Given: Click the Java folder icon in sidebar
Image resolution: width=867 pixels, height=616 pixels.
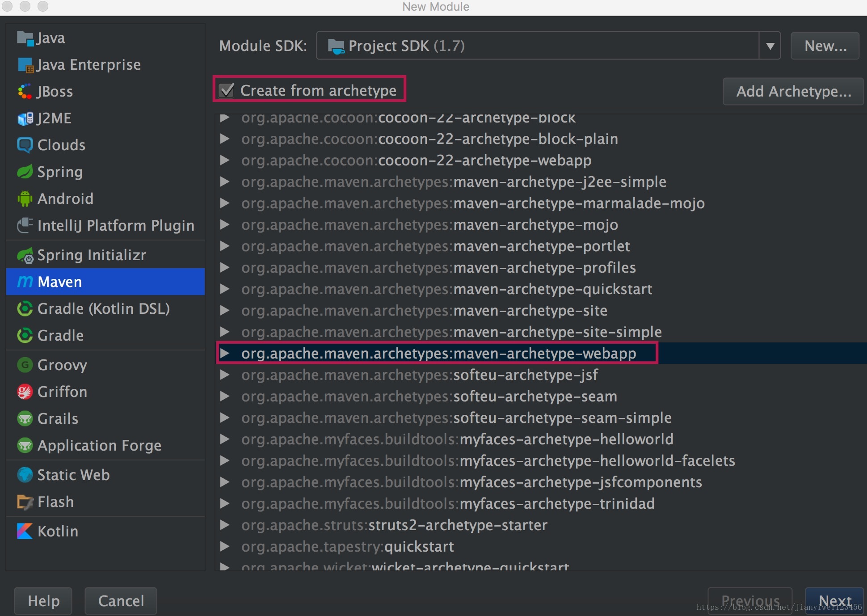Looking at the screenshot, I should tap(25, 38).
